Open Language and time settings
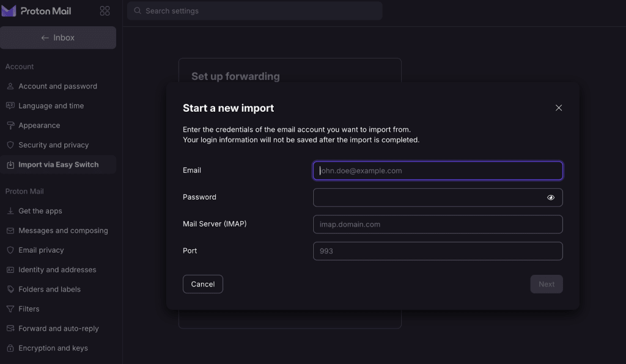626x364 pixels. coord(51,106)
